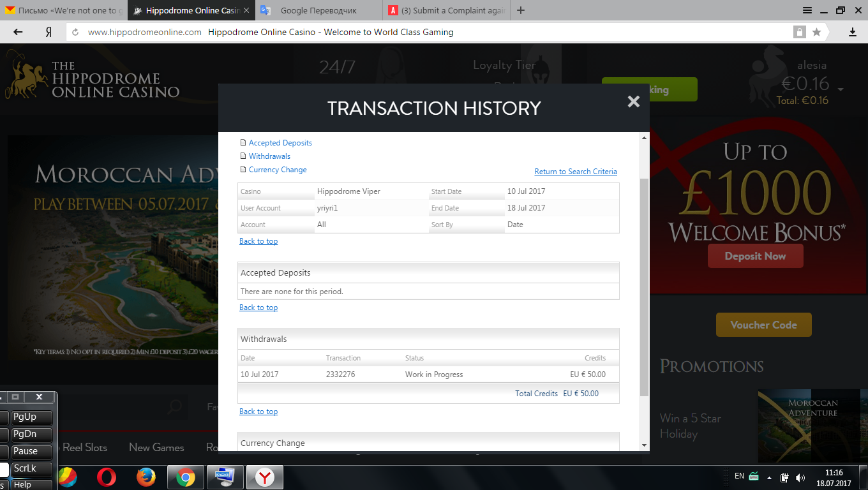The image size is (868, 490).
Task: Select the Work in Progress status
Action: (x=434, y=375)
